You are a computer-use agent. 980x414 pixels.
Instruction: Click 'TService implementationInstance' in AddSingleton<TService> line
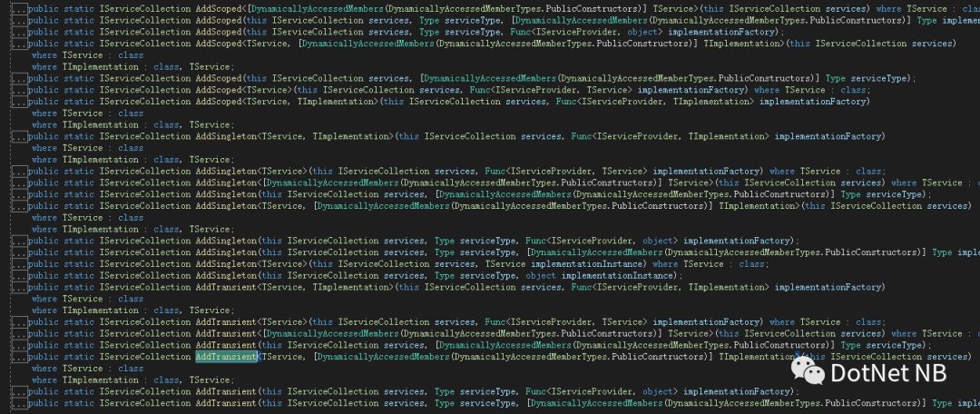(565, 264)
